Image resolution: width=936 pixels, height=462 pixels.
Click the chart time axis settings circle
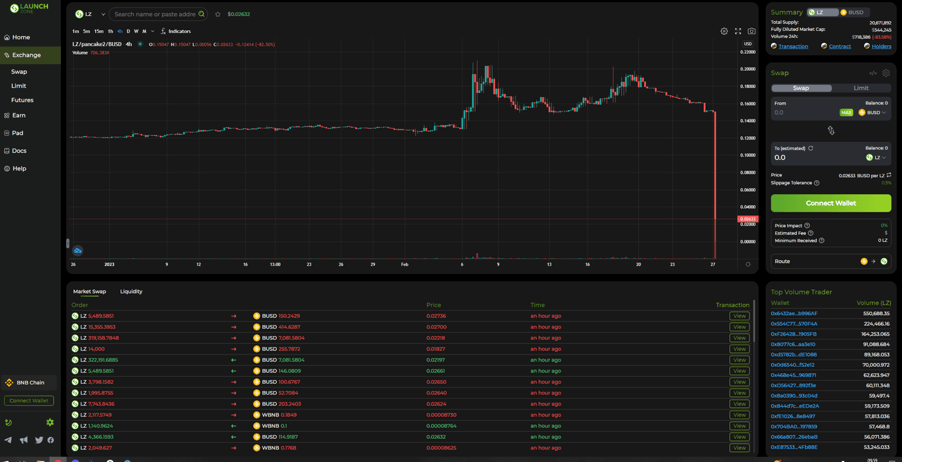tap(748, 264)
